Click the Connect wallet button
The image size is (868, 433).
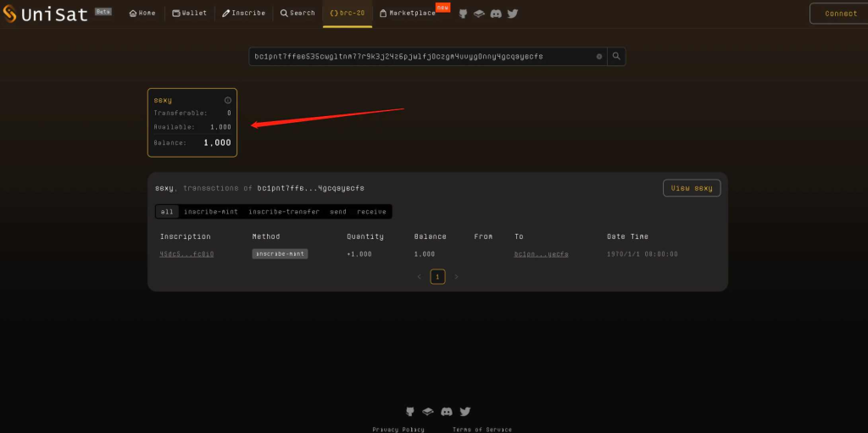click(840, 14)
